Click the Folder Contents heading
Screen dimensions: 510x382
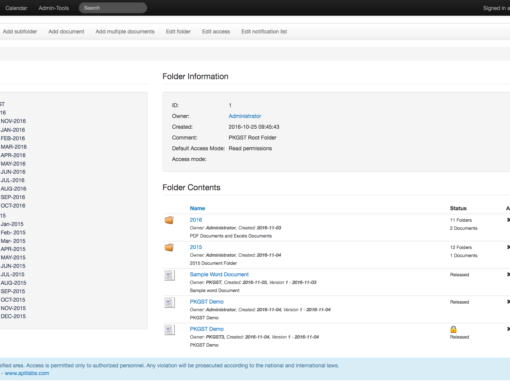coord(191,187)
